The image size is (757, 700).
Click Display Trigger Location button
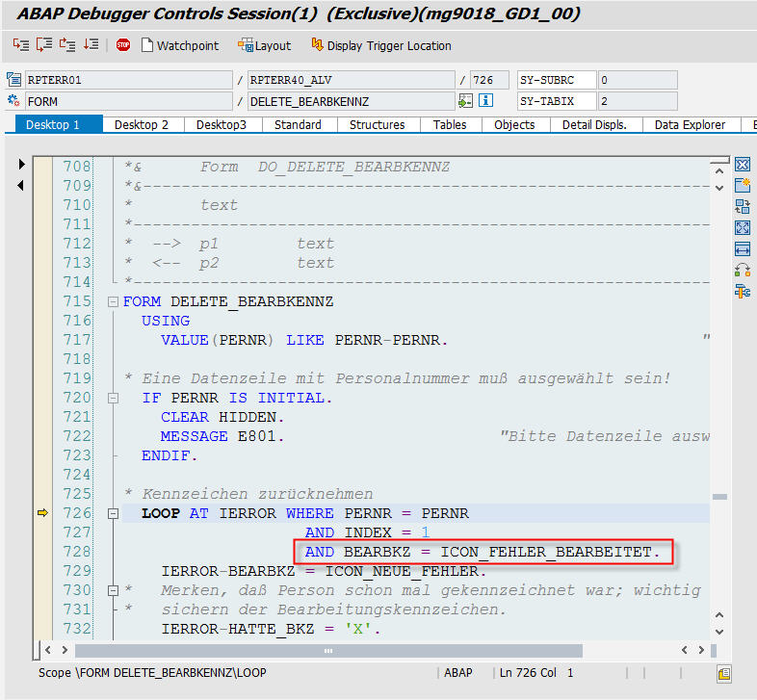(380, 45)
